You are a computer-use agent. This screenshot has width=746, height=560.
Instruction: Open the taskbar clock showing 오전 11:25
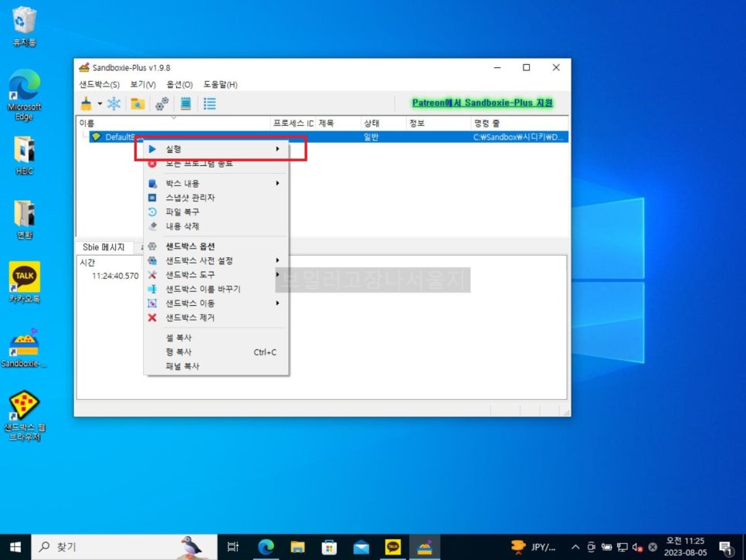point(686,547)
